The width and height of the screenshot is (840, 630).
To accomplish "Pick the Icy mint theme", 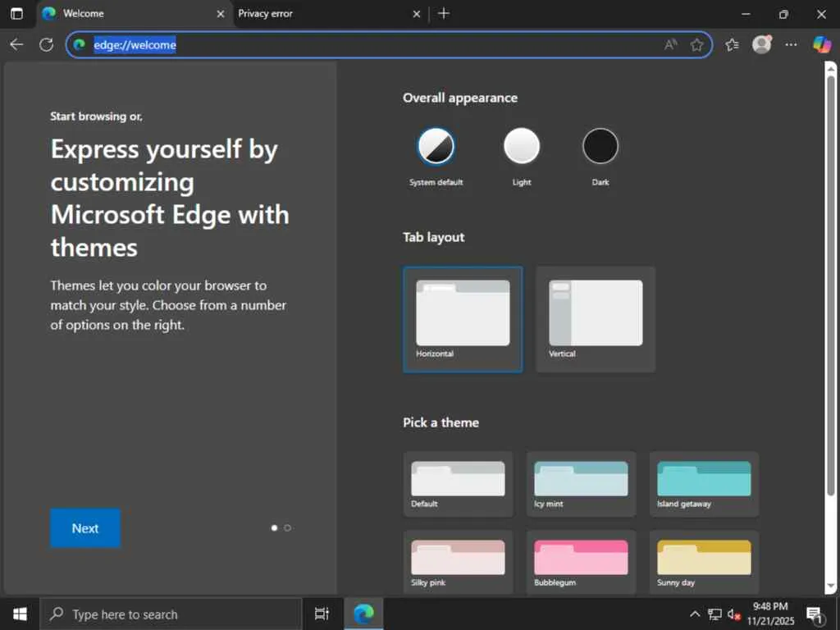I will pyautogui.click(x=582, y=484).
